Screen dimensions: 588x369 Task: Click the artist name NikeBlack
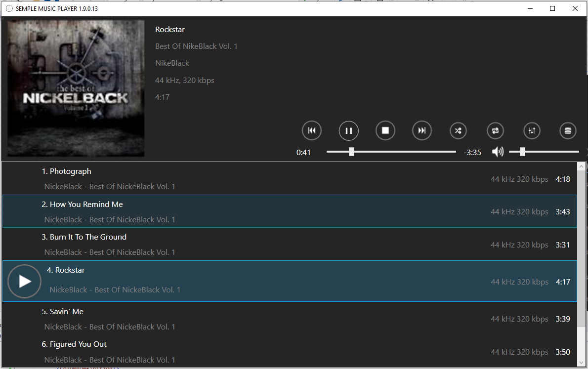[172, 63]
